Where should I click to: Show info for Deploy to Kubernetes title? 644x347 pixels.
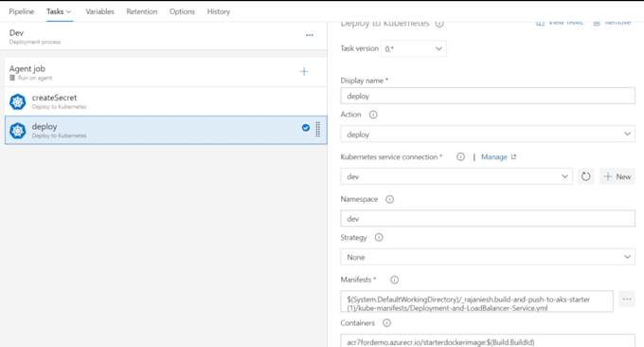(x=439, y=24)
